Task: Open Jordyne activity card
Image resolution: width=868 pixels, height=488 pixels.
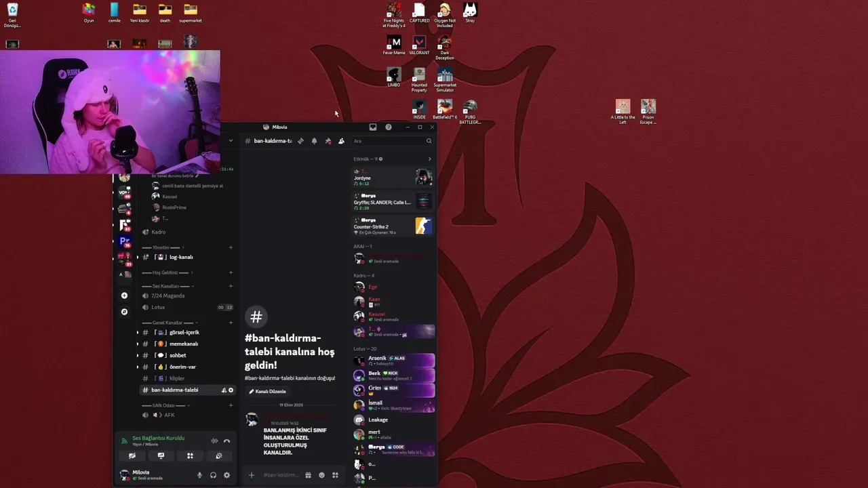Action: (393, 178)
